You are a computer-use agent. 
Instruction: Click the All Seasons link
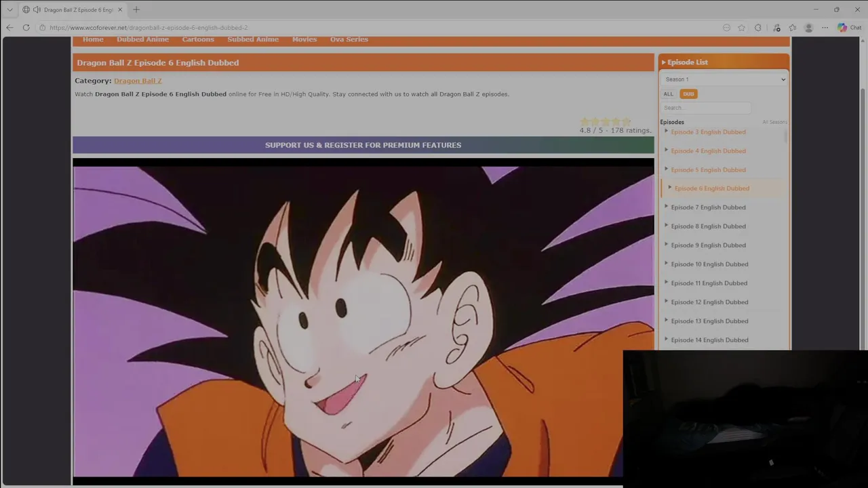(x=774, y=122)
